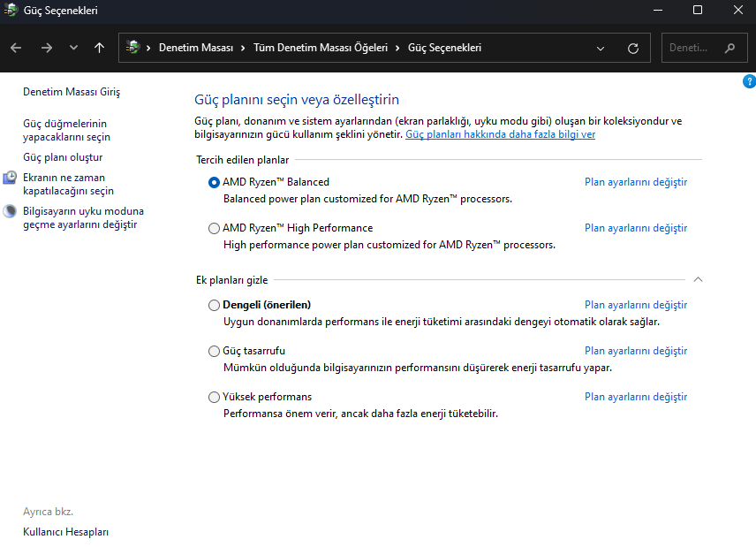Screen dimensions: 756x547
Task: Select Dengeli (önerilen) plan
Action: click(214, 306)
